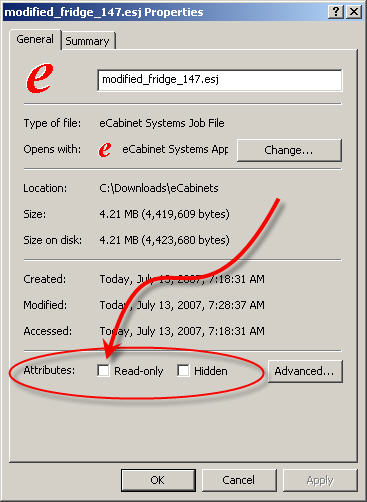Click the Apply button
This screenshot has width=367, height=502.
(320, 480)
